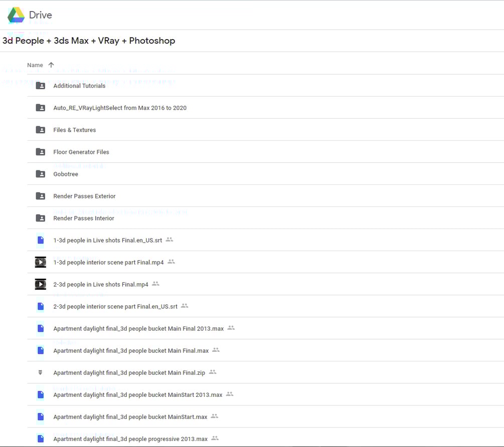Select Apartment daylight progressive 2013.max name

pos(130,439)
